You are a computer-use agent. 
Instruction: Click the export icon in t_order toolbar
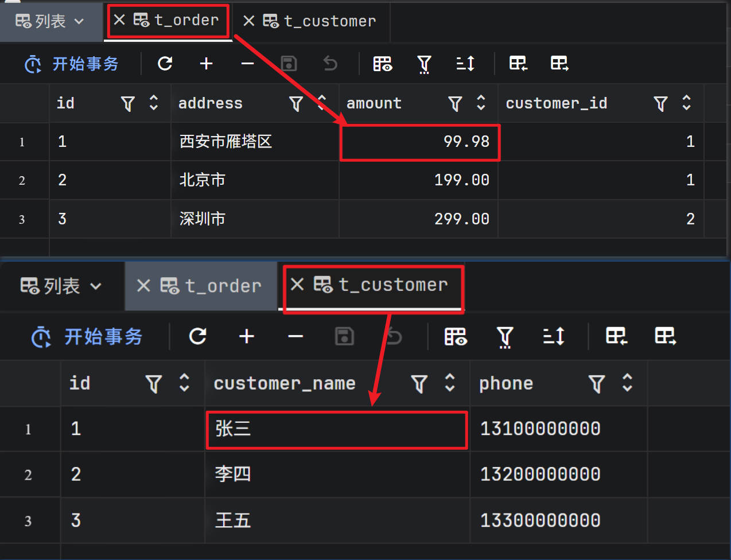[x=518, y=64]
